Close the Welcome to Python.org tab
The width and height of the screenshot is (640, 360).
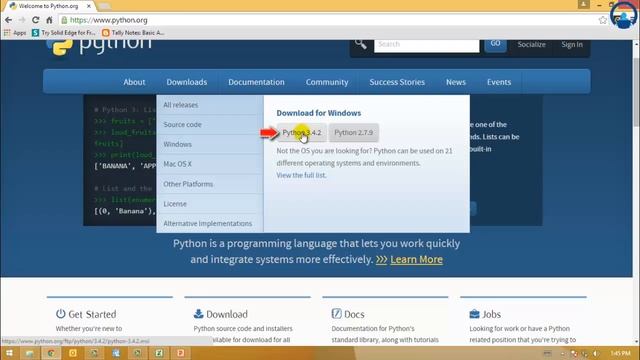(89, 6)
